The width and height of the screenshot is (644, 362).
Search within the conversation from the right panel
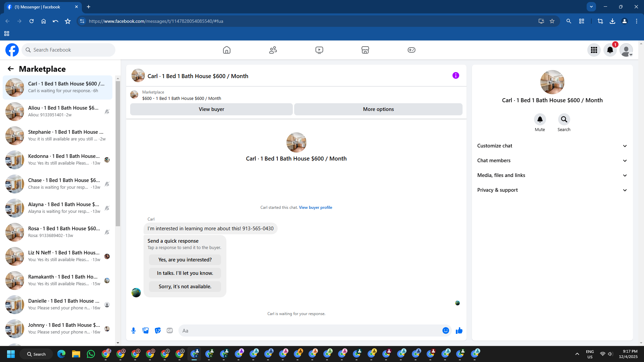pos(564,120)
